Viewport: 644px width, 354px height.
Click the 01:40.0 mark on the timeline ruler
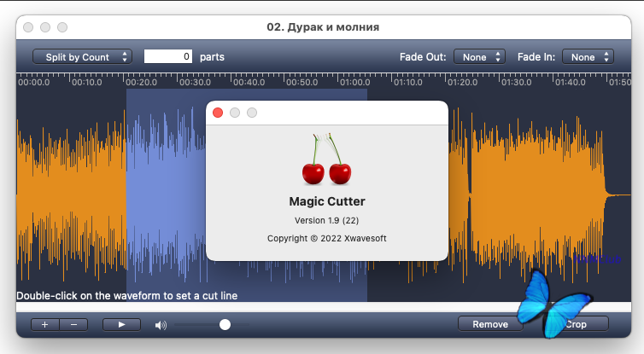[x=570, y=82]
